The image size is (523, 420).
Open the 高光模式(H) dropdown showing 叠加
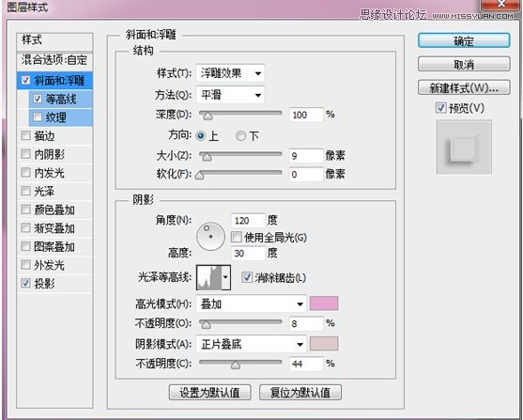tap(251, 303)
